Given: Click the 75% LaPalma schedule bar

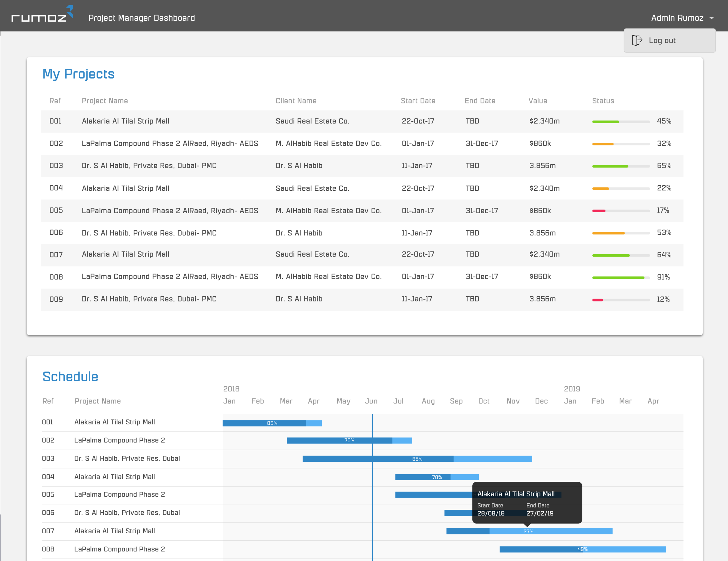Looking at the screenshot, I should coord(349,440).
